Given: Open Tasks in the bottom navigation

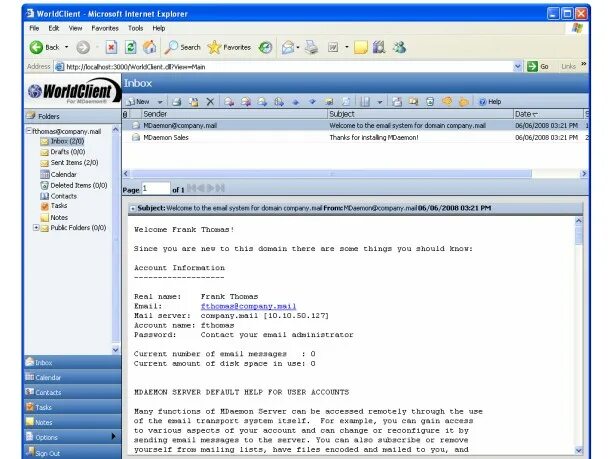Looking at the screenshot, I should 73,407.
